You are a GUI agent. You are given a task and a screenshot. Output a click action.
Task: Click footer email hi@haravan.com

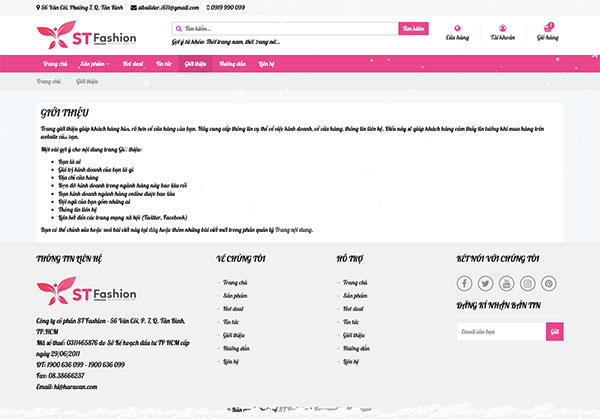75,387
